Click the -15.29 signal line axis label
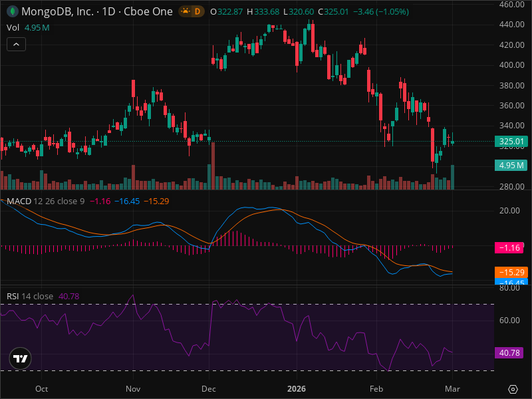This screenshot has height=399, width=532. (x=511, y=272)
